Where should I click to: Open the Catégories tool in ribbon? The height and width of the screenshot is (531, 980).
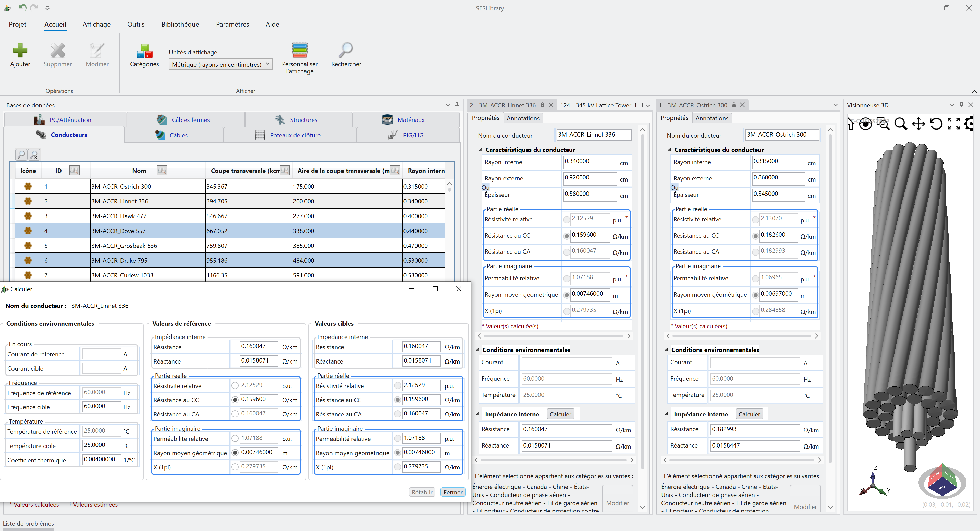(144, 51)
